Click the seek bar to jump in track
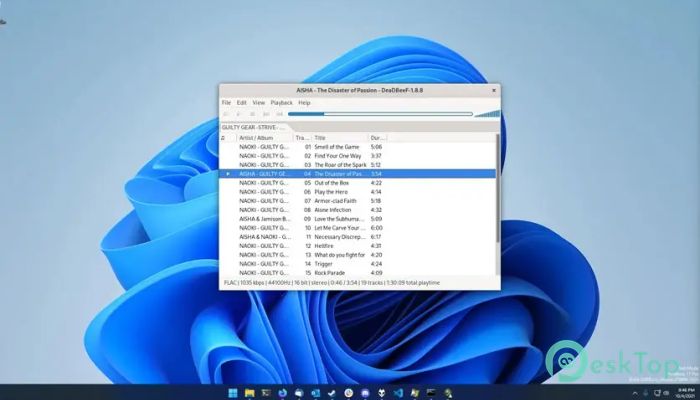 [x=380, y=114]
